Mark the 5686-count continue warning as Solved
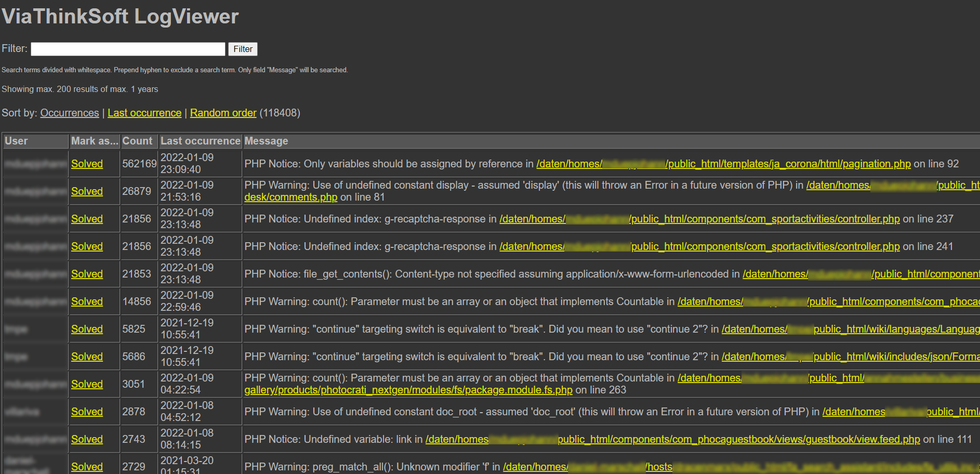The height and width of the screenshot is (474, 980). [87, 357]
